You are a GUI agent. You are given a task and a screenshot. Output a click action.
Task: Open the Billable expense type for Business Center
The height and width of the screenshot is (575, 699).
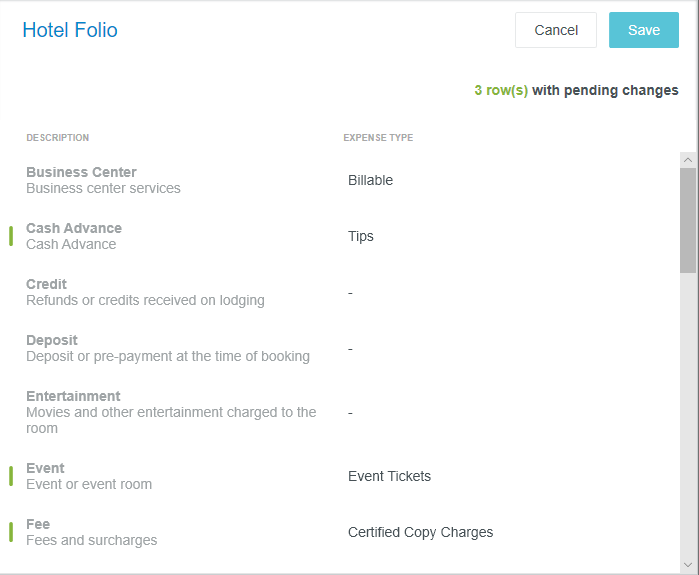[371, 180]
